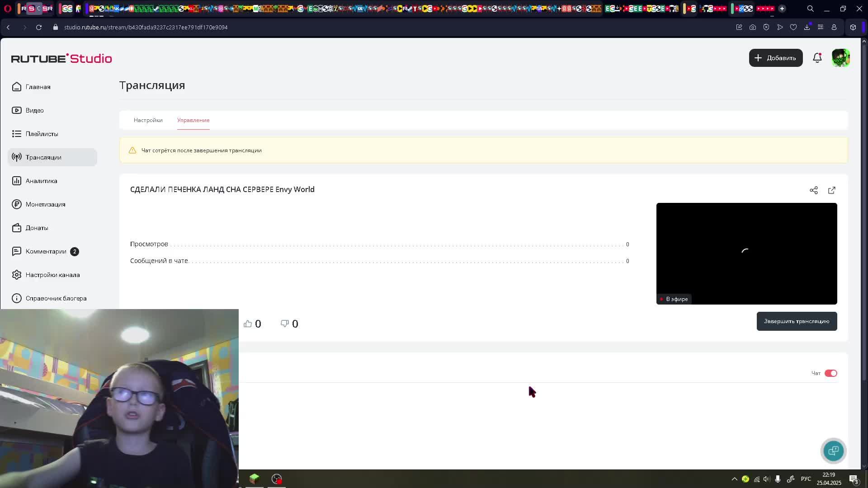Click the Добавить button
Viewport: 868px width, 488px height.
tap(775, 58)
